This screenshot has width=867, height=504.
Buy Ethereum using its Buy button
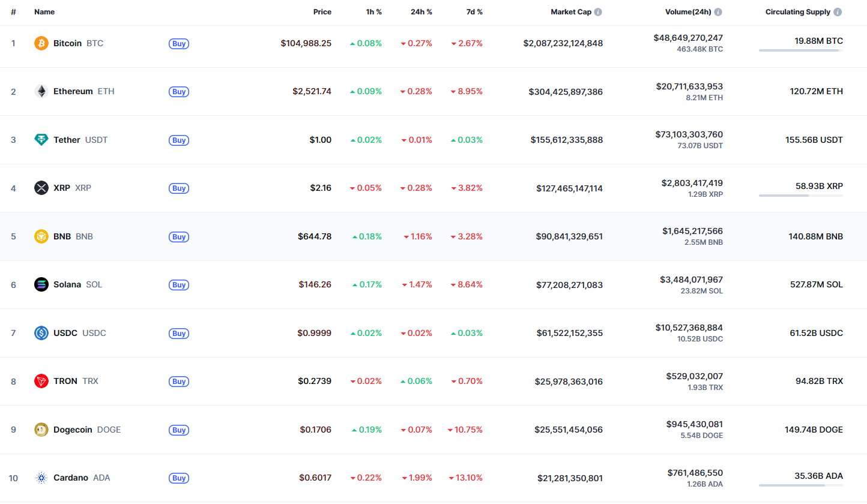179,92
